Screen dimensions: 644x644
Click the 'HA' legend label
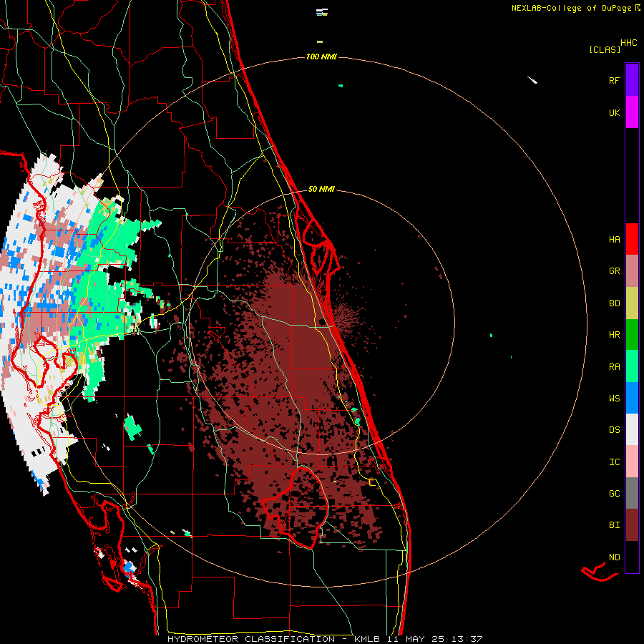(614, 240)
